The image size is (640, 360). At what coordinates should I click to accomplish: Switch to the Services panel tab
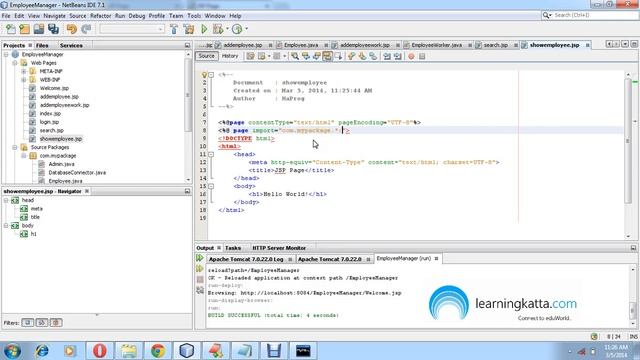coord(71,45)
